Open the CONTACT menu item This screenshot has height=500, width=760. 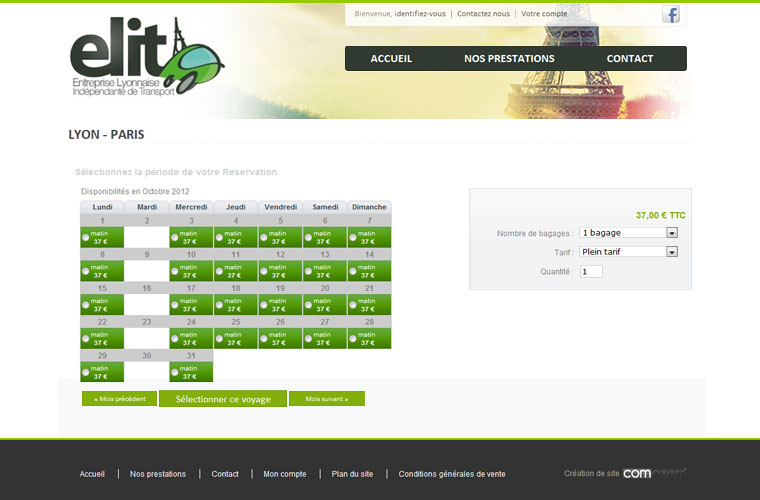(x=630, y=59)
